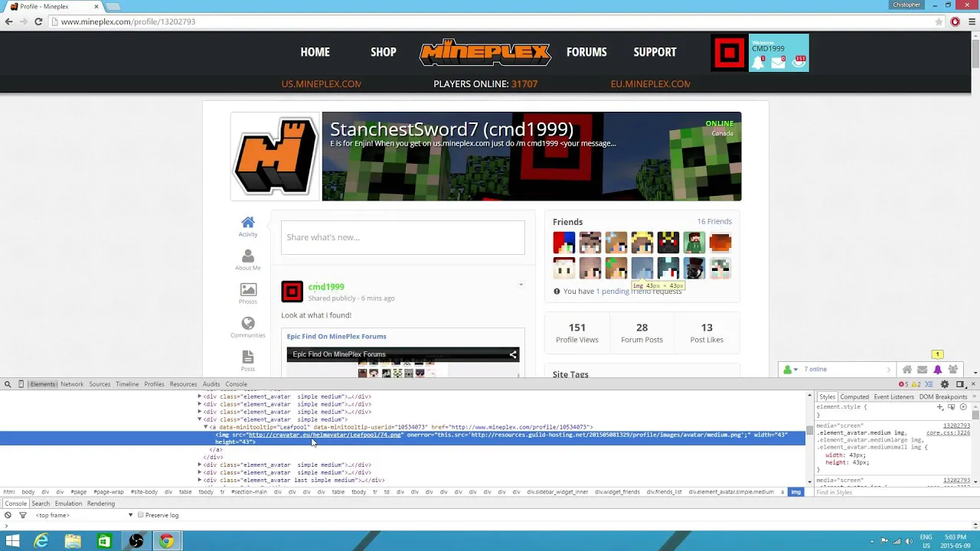The width and height of the screenshot is (980, 551).
Task: Open DevTools settings gear icon
Action: pyautogui.click(x=945, y=384)
